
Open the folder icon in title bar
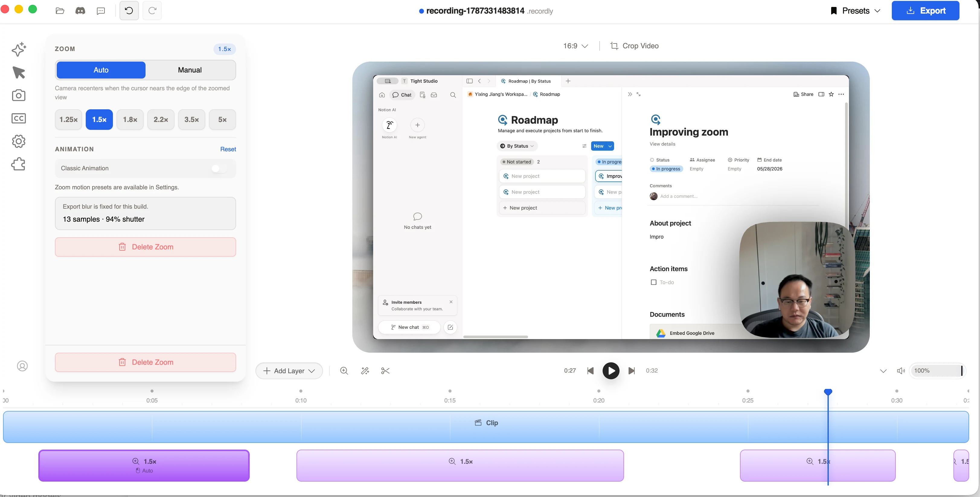60,11
